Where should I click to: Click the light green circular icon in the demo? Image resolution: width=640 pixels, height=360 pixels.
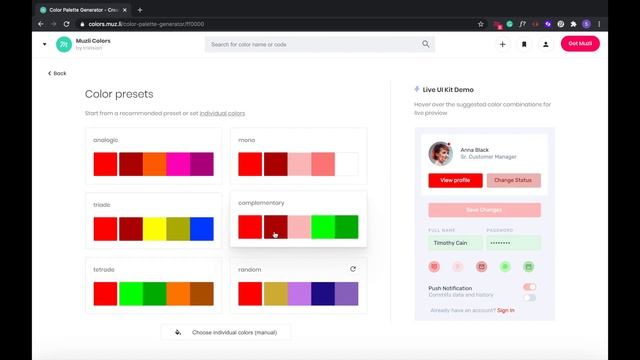click(x=505, y=267)
